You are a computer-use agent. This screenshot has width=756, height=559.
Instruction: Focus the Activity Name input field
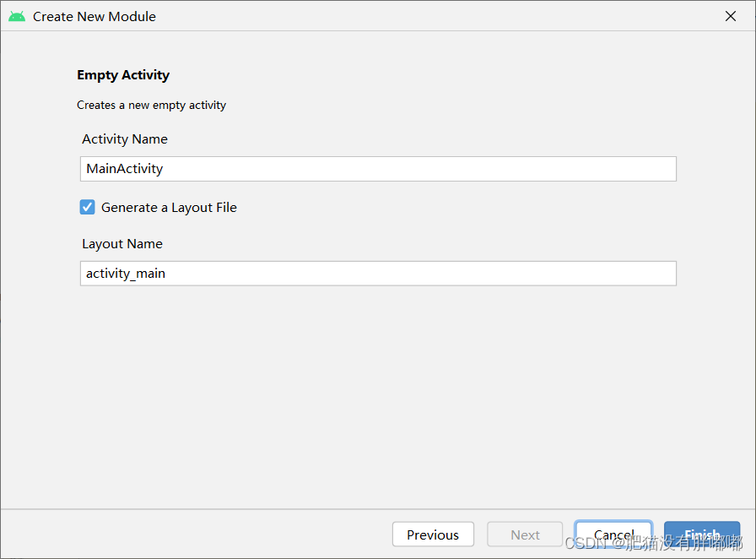pyautogui.click(x=378, y=169)
